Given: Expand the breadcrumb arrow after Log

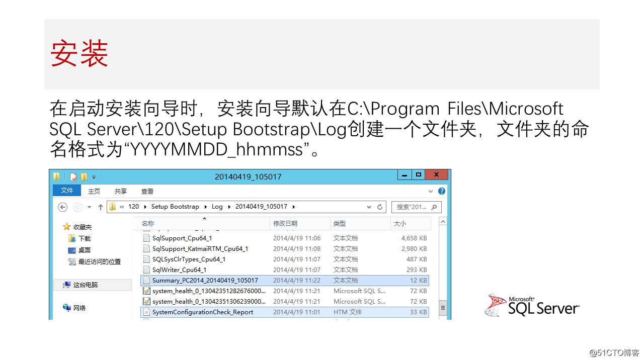Looking at the screenshot, I should click(230, 207).
